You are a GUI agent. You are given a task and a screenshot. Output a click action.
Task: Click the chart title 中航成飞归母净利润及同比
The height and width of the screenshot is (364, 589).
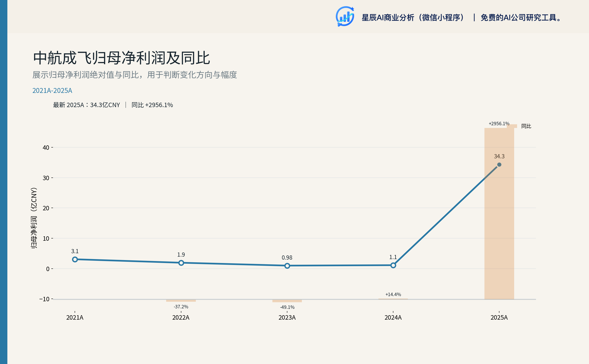[121, 58]
